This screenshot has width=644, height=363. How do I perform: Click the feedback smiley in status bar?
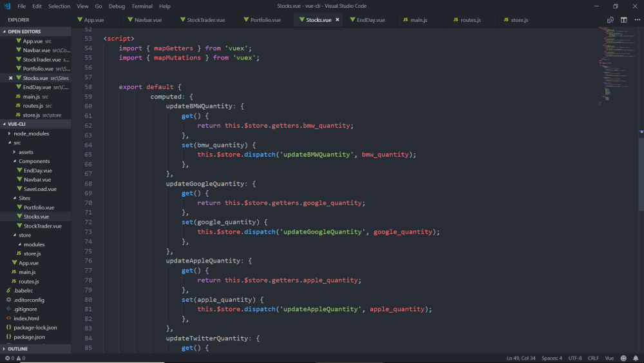tap(623, 358)
